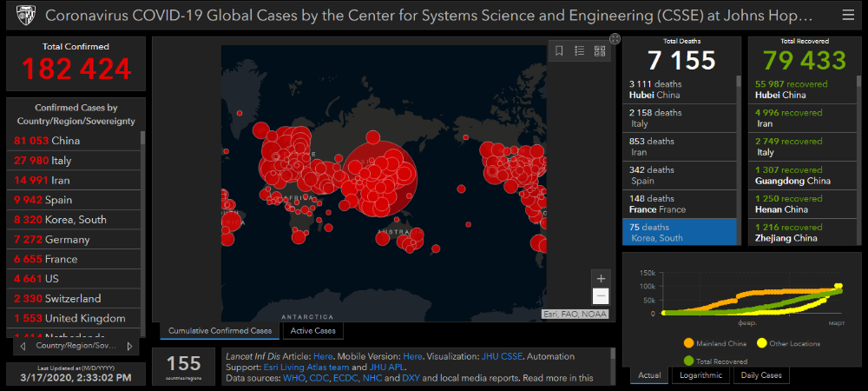Open the NHC data source link
Screen dimensions: 868x391
point(372,378)
